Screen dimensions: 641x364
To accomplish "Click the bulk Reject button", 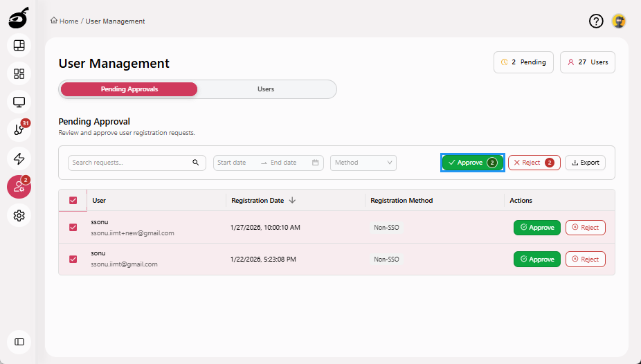I will click(x=534, y=163).
